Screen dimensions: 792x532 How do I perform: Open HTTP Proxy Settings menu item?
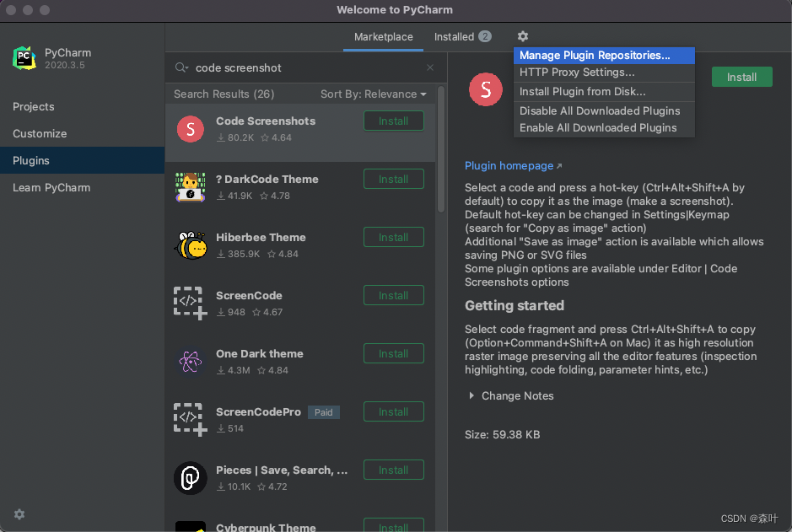coord(604,73)
